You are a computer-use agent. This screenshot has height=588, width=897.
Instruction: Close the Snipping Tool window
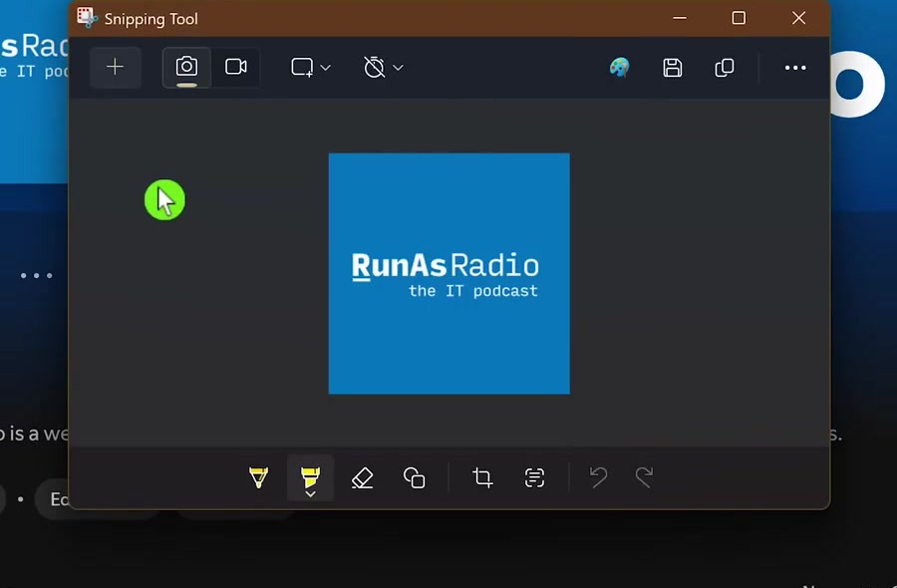coord(798,18)
